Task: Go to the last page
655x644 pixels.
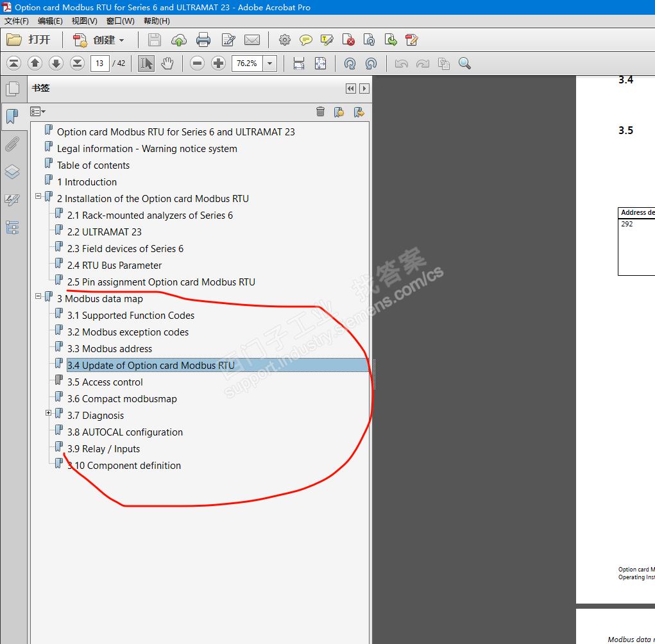Action: tap(77, 64)
